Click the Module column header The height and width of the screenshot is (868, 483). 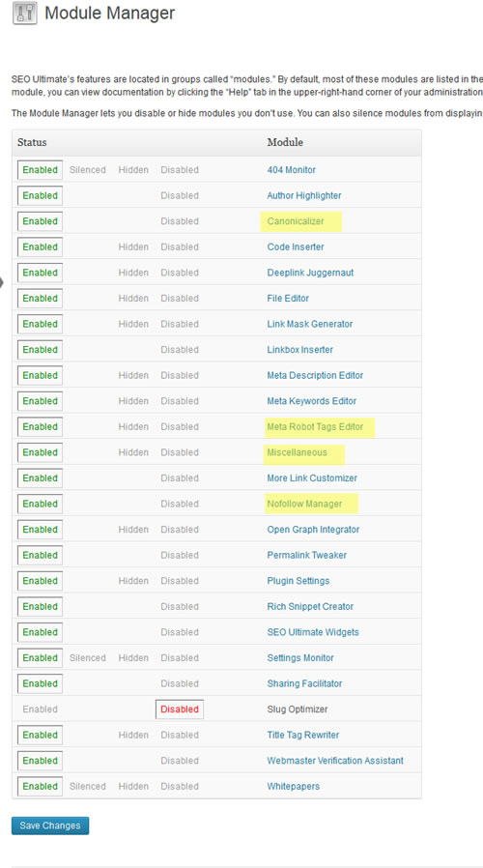285,142
